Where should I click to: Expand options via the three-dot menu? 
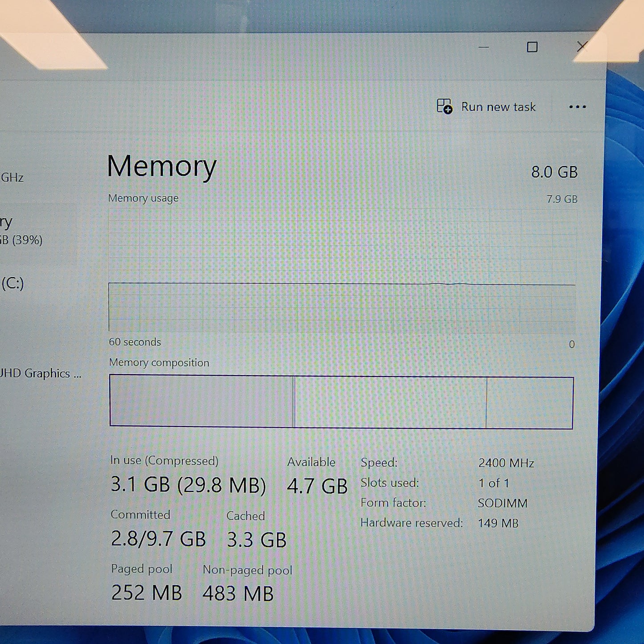[577, 107]
